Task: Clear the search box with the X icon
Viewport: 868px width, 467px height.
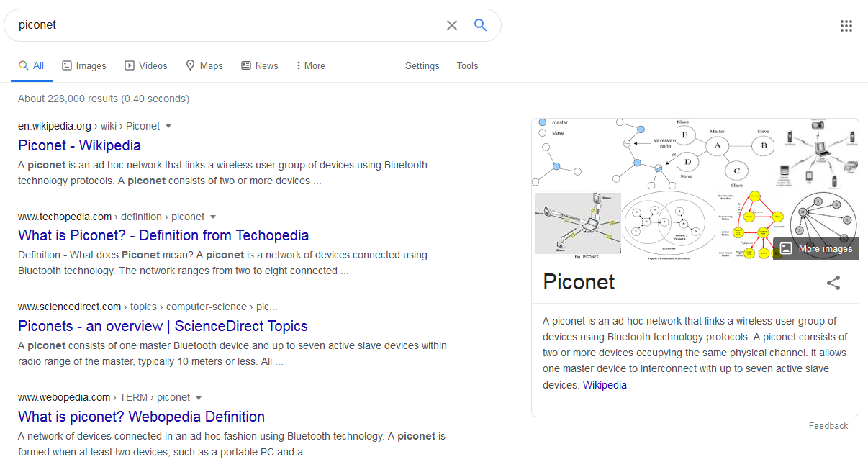Action: tap(451, 25)
